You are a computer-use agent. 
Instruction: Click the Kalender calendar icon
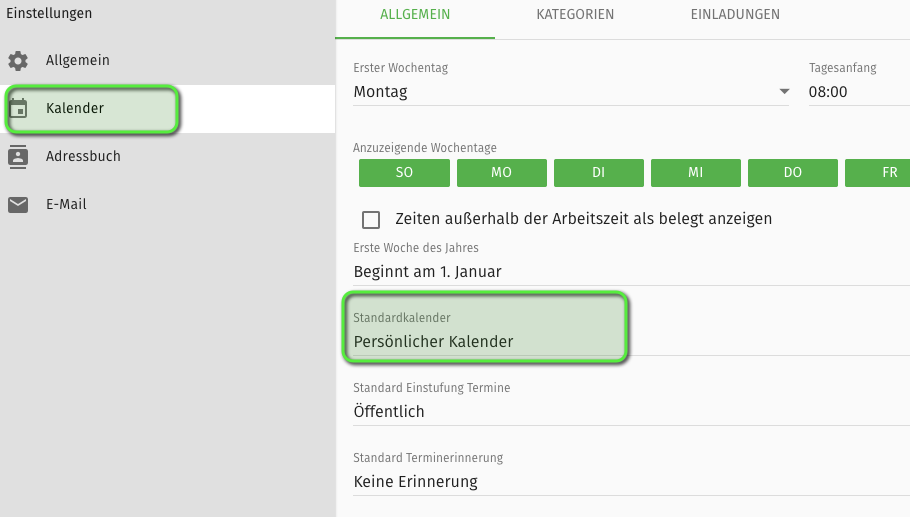pos(18,109)
